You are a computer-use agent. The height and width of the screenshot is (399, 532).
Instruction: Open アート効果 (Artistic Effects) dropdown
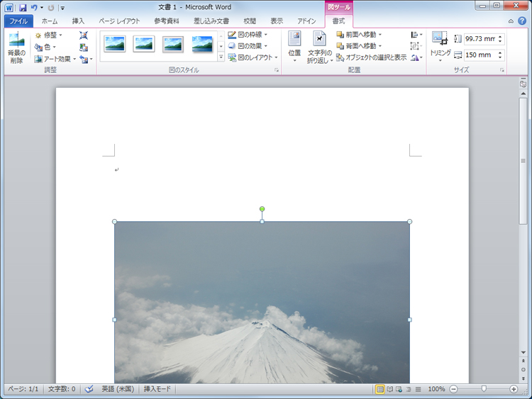[55, 59]
